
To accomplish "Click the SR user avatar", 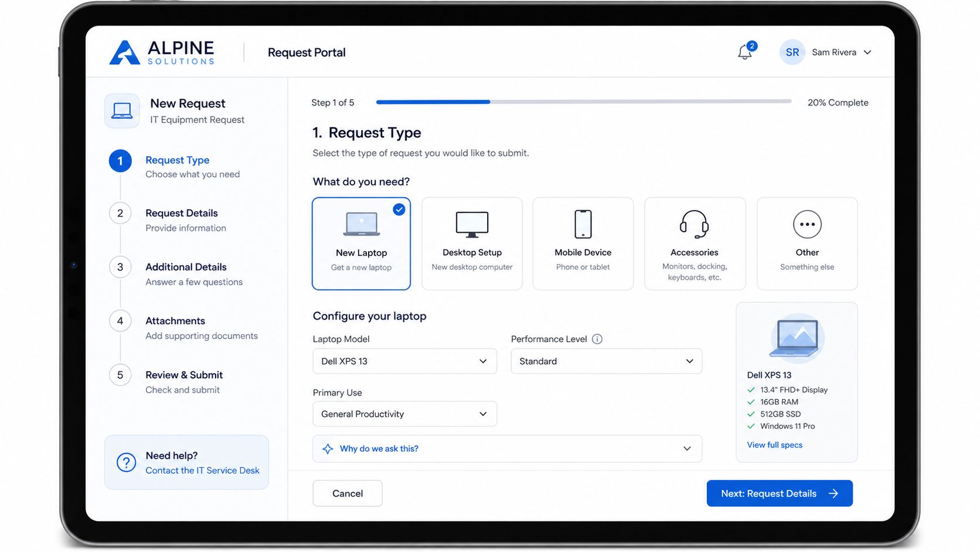I will click(792, 52).
